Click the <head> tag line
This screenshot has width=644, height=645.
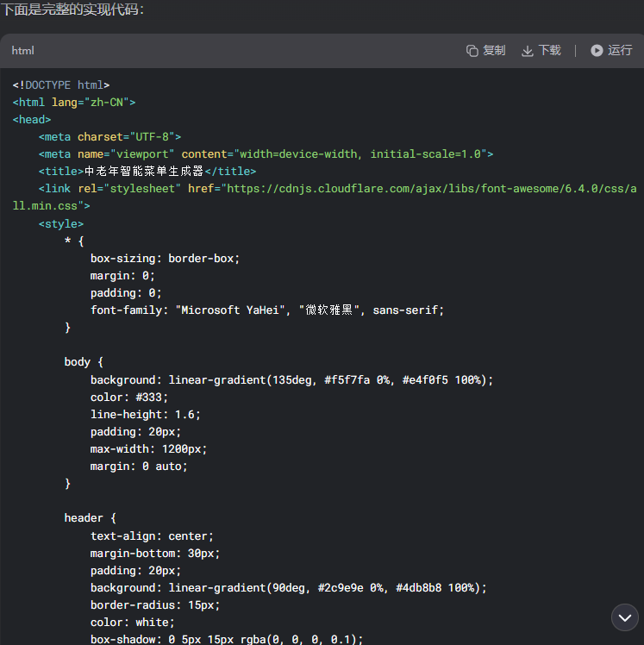click(x=32, y=120)
